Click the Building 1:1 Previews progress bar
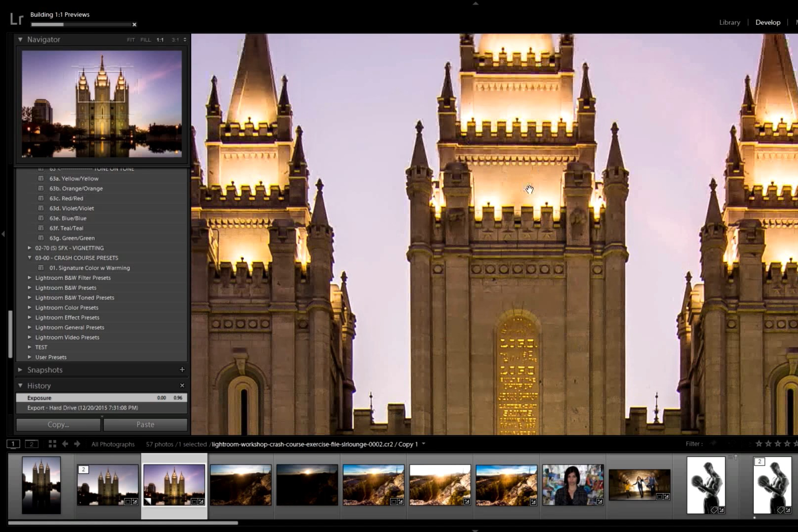Image resolution: width=798 pixels, height=532 pixels. coord(81,25)
